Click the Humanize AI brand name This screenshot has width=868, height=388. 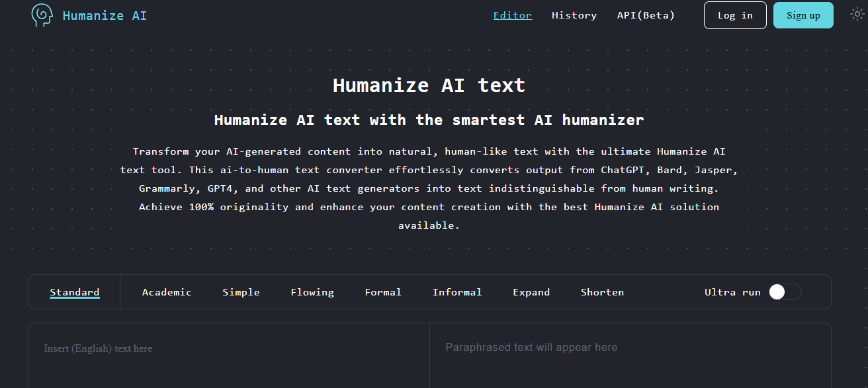[105, 15]
